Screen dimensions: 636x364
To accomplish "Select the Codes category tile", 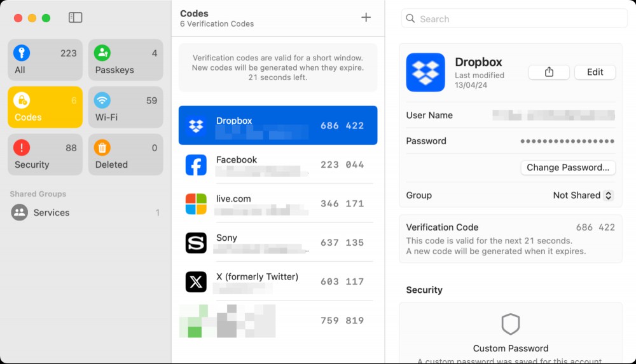I will 45,107.
